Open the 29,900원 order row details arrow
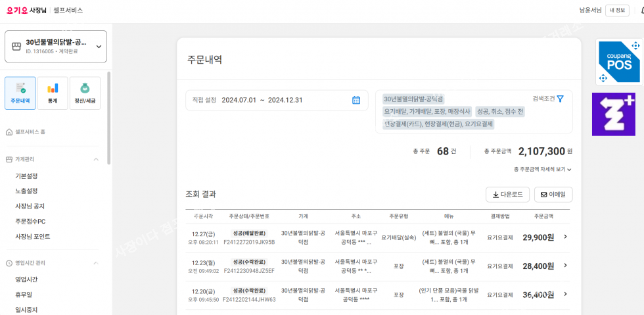This screenshot has height=315, width=644. pyautogui.click(x=565, y=237)
